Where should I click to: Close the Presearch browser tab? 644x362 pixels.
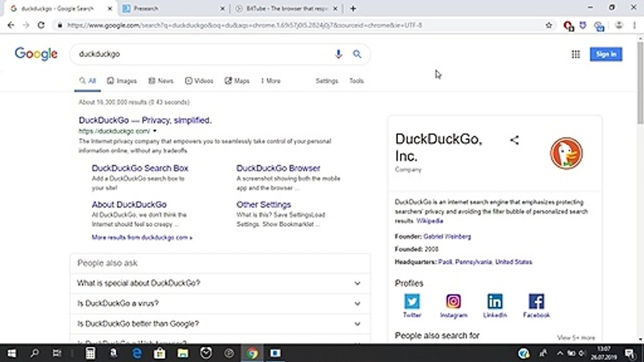223,9
